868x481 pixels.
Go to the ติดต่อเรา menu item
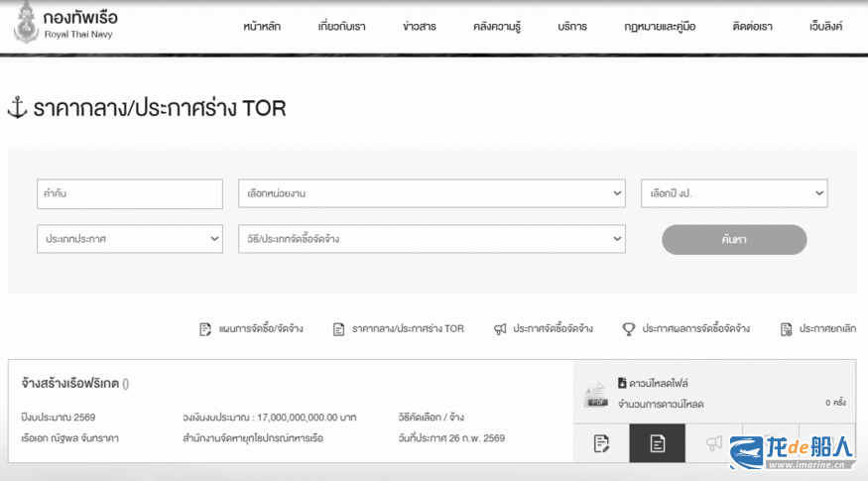click(x=754, y=27)
